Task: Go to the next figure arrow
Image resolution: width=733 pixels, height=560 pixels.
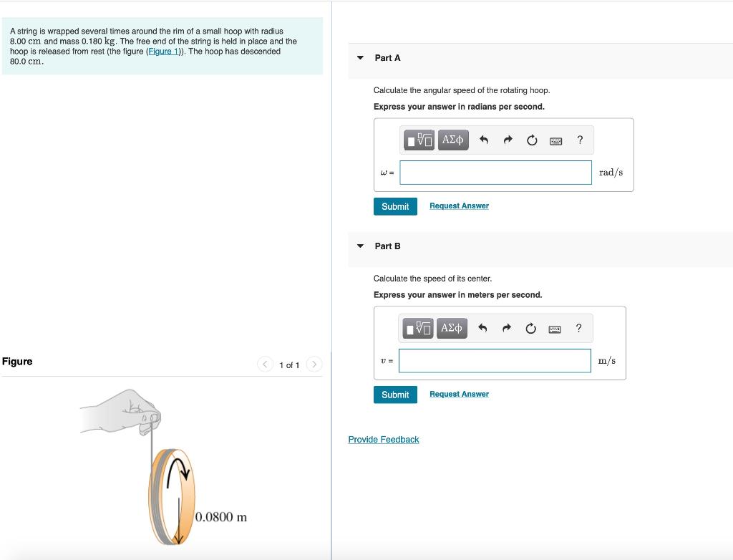Action: (x=314, y=364)
